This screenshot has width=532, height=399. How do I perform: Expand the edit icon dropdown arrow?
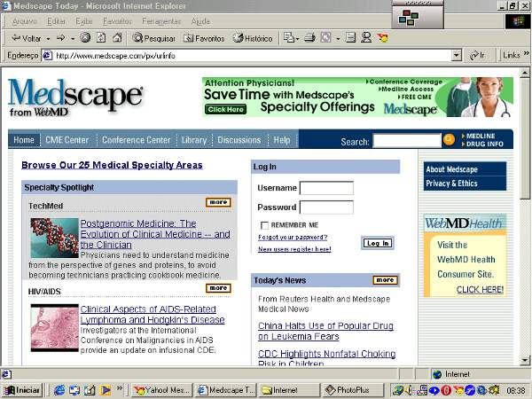tap(338, 39)
